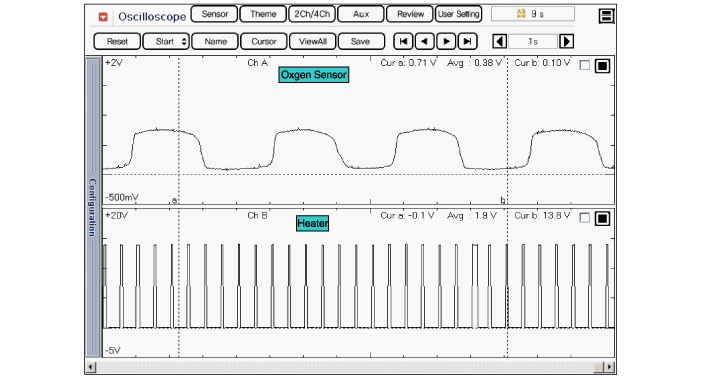Toggle the filled black box on Ch B
The image size is (701, 378).
(x=602, y=218)
